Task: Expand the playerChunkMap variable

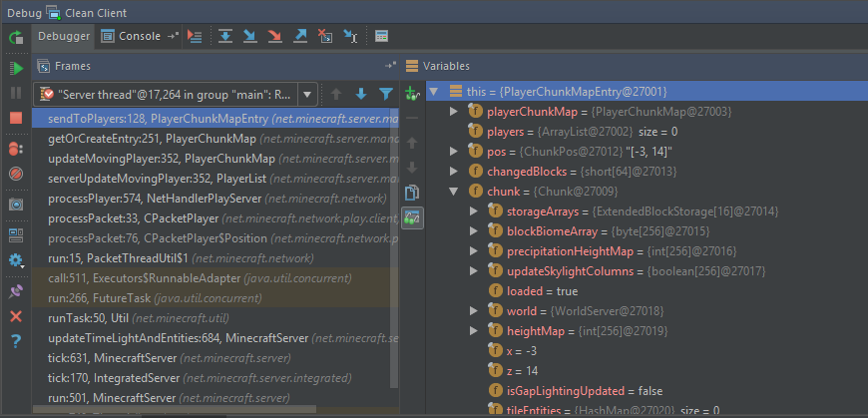Action: point(455,111)
